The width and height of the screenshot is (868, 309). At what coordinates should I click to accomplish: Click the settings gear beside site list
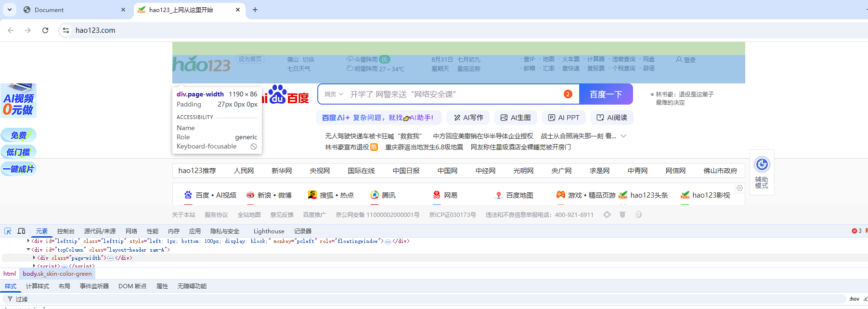tap(739, 188)
